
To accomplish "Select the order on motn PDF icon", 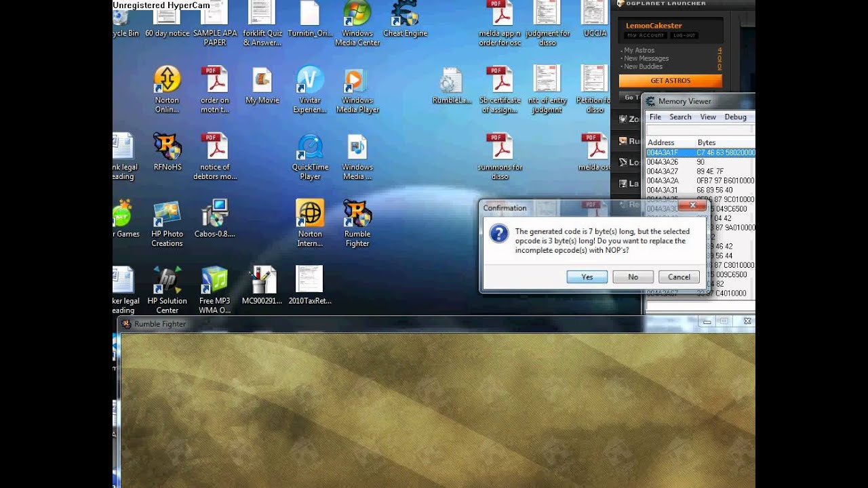I will [215, 89].
